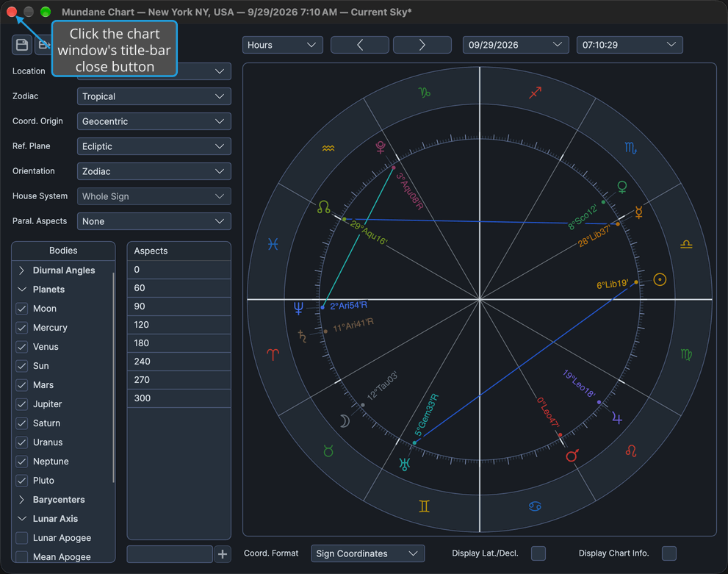
Task: Click the Leo sign symbol
Action: 630,451
